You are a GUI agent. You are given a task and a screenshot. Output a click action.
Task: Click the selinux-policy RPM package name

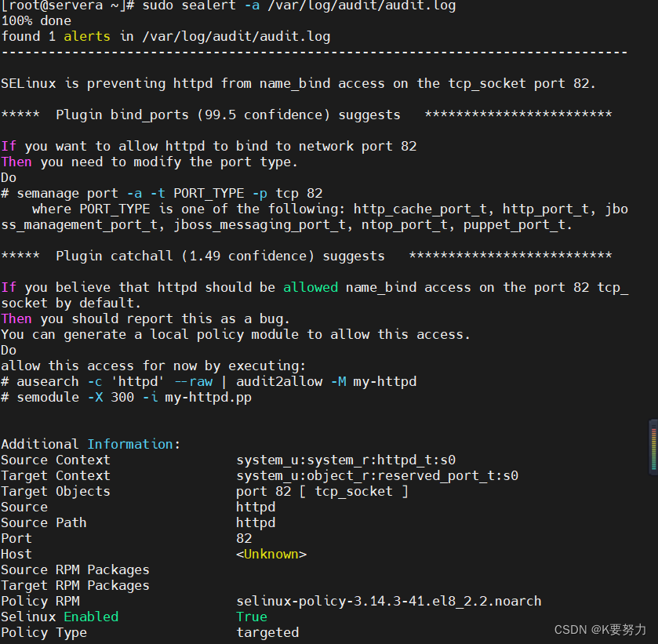pos(392,601)
